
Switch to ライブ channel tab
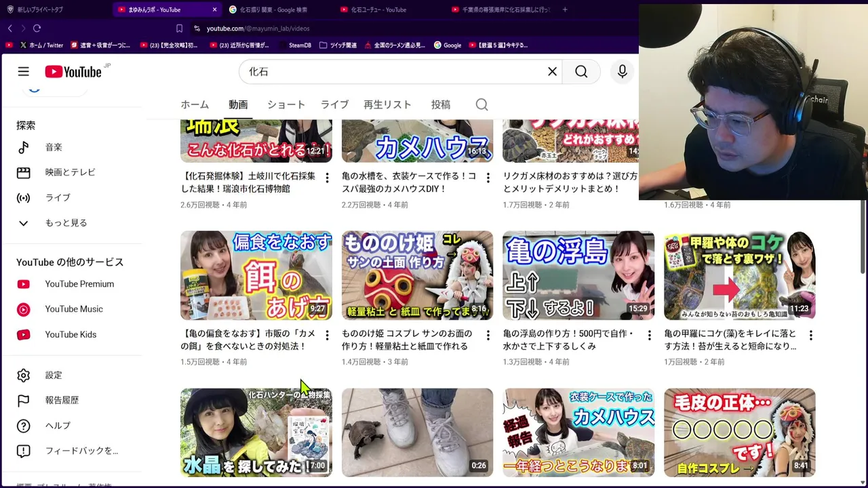point(334,105)
